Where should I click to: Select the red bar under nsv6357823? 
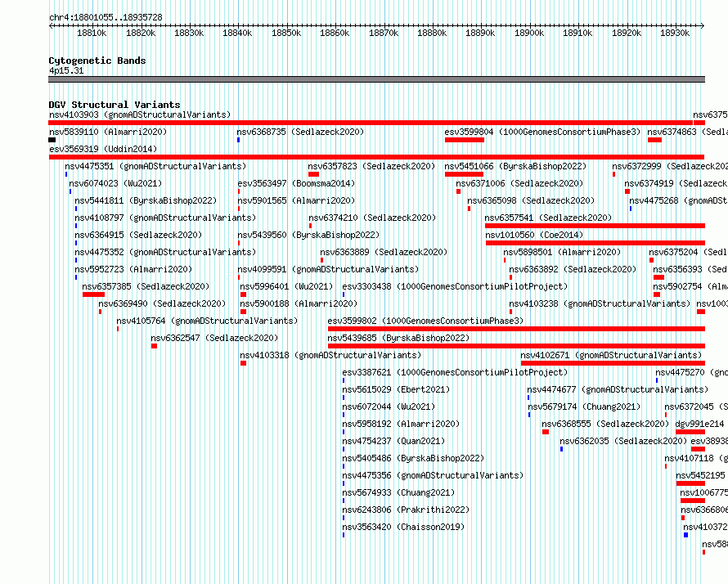point(313,174)
